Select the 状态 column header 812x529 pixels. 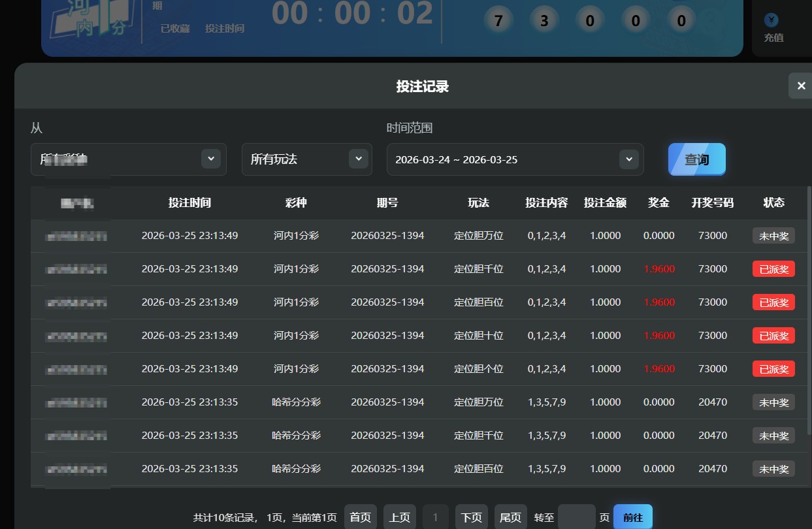(773, 202)
